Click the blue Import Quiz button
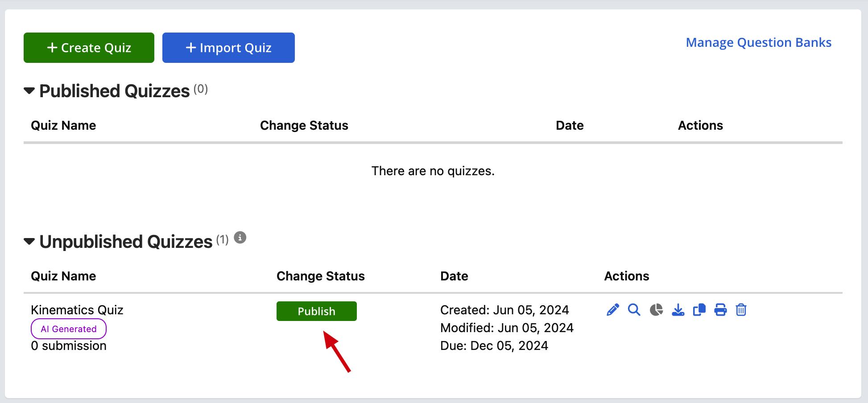 pos(228,48)
